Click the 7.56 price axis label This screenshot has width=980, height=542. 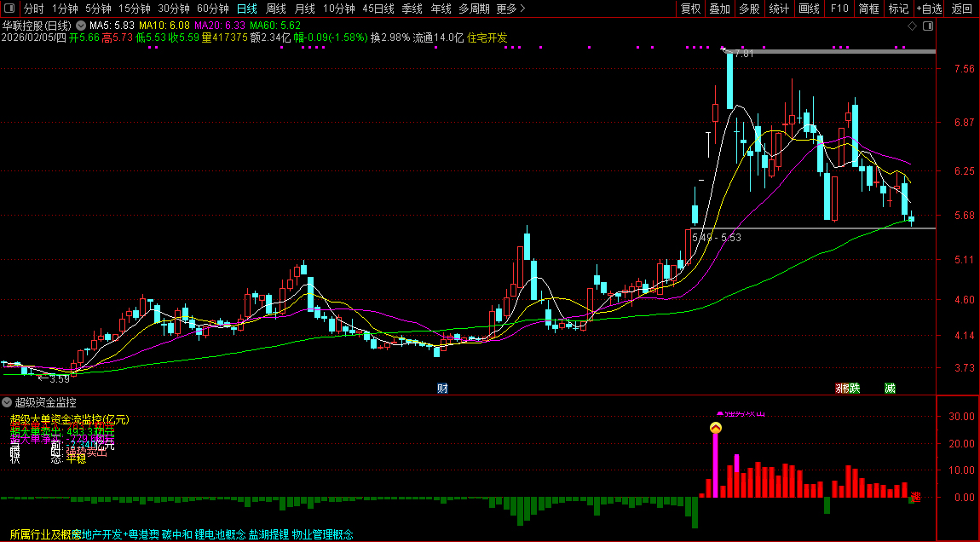pyautogui.click(x=964, y=69)
